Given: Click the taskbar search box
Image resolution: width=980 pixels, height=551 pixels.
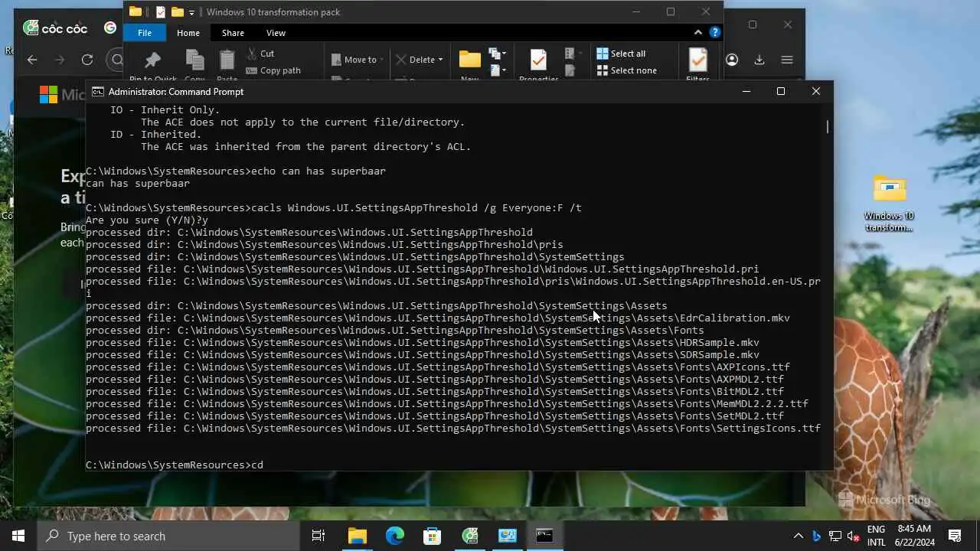Looking at the screenshot, I should (168, 536).
